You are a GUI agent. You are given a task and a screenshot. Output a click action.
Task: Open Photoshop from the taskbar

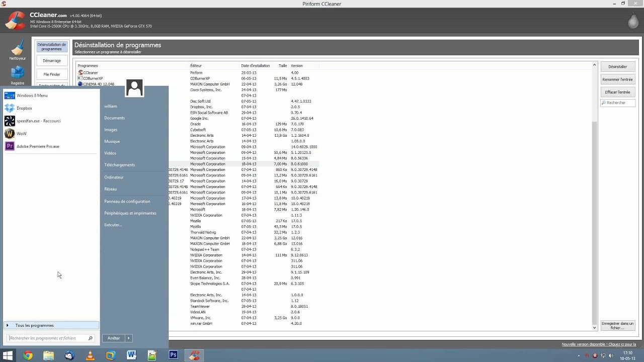pos(173,355)
